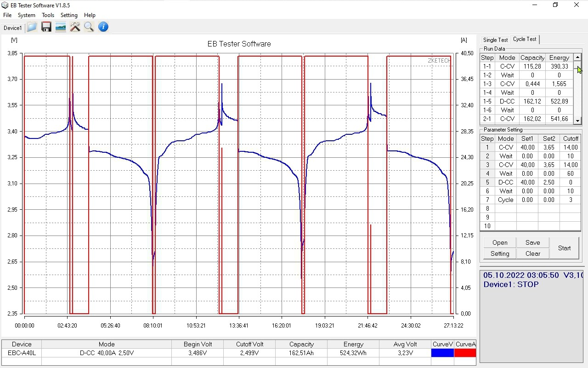Click the magnifying glass toolbar icon

[x=89, y=27]
